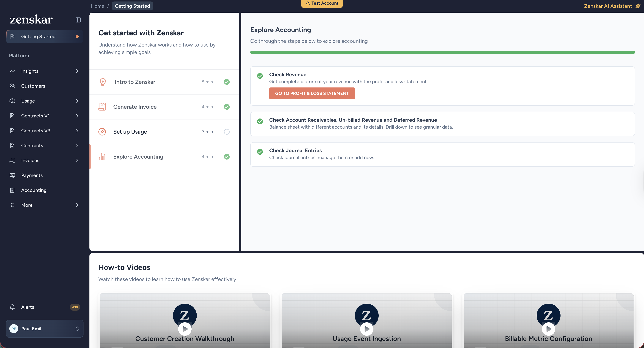Click the Home breadcrumb link
644x348 pixels.
tap(97, 6)
